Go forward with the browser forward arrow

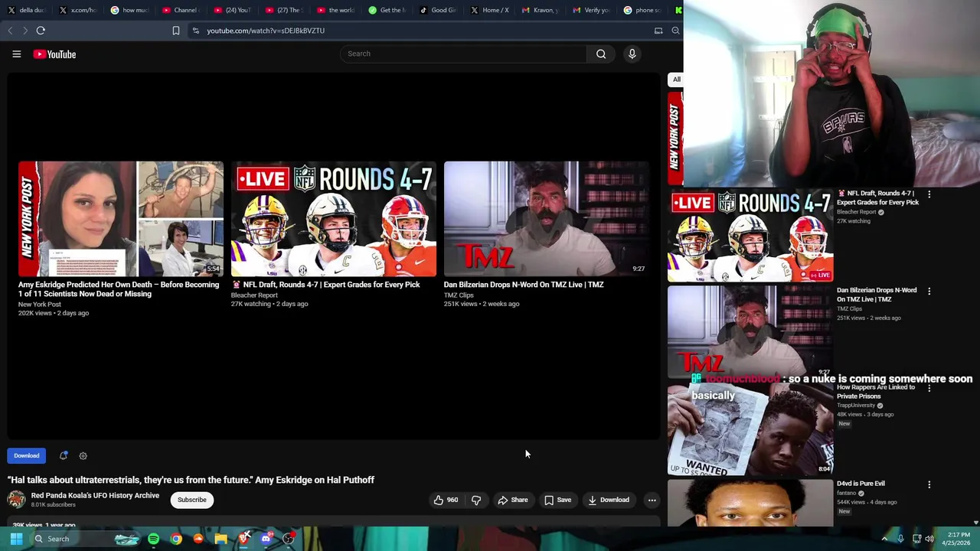coord(25,31)
